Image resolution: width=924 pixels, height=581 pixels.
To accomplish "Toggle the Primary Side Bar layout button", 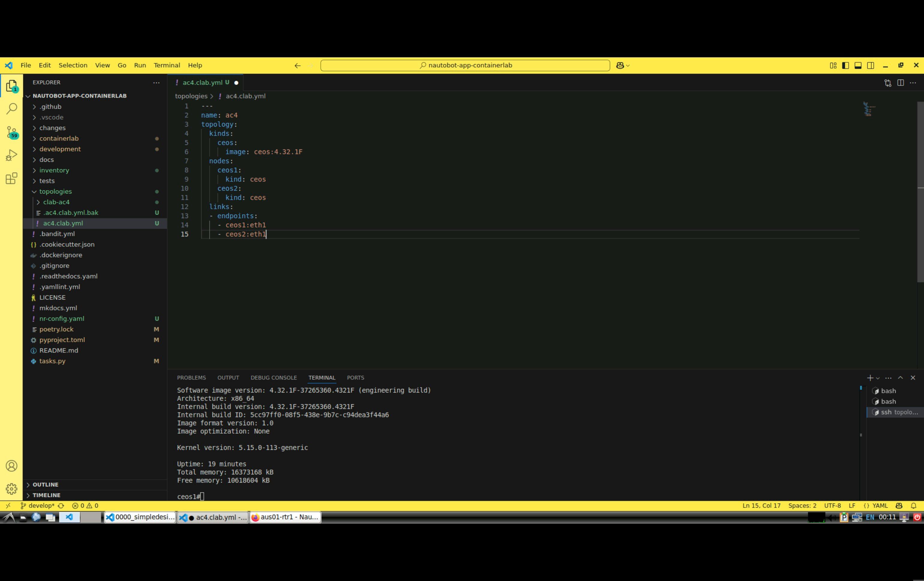I will [x=845, y=65].
